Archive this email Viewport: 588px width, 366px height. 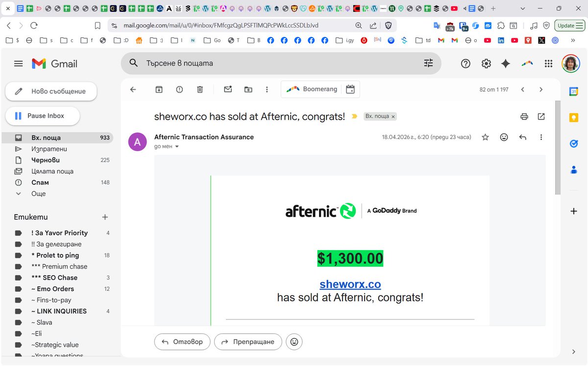tap(159, 89)
